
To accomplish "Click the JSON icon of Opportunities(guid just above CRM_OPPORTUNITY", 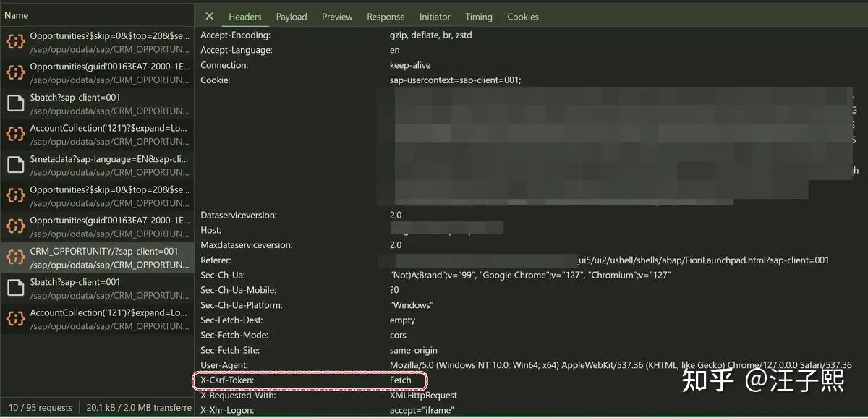I will (15, 226).
